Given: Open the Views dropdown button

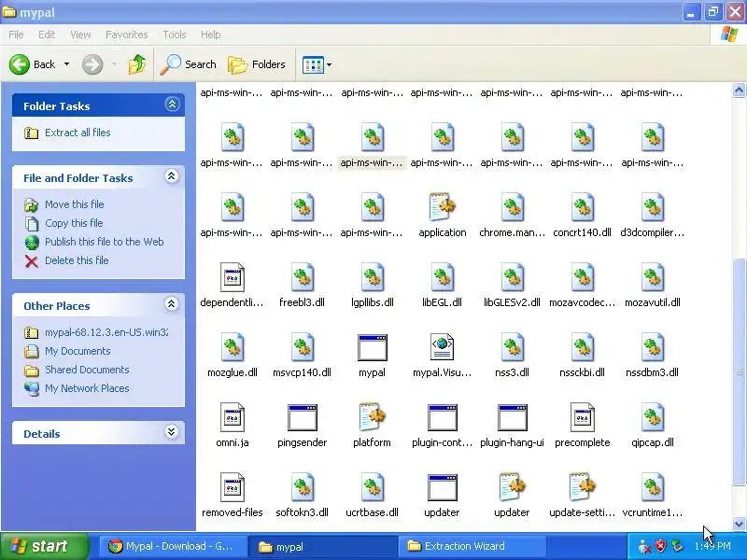Looking at the screenshot, I should 317,64.
